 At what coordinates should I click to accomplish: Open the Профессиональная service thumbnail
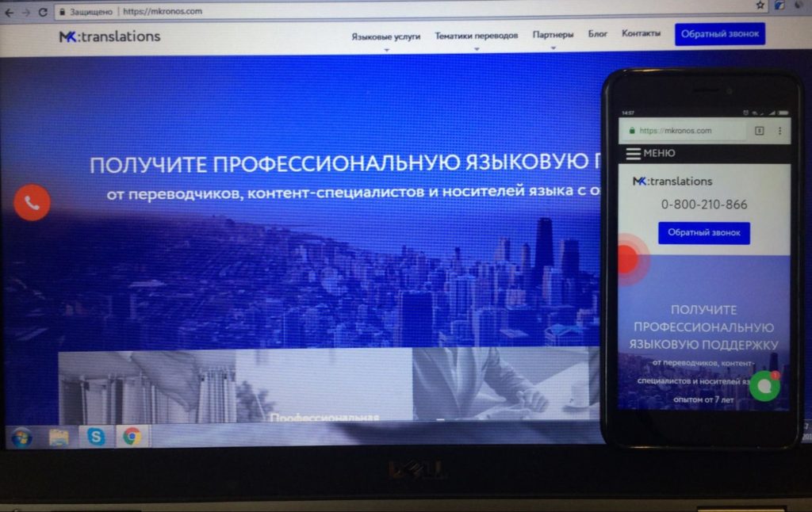324,384
